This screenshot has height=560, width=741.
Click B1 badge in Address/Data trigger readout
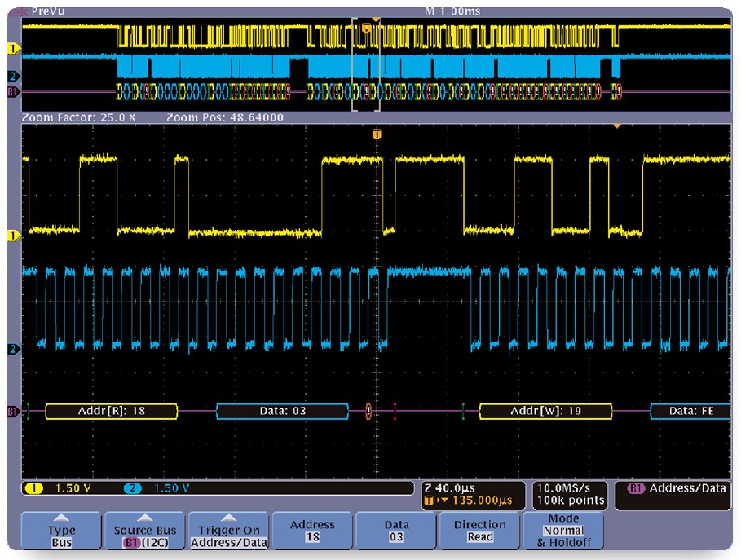(x=637, y=488)
